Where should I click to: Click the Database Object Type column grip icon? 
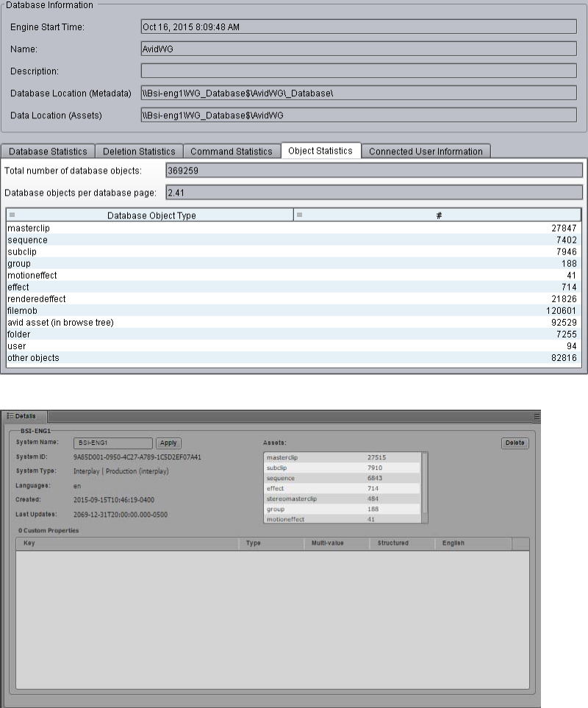tap(12, 215)
